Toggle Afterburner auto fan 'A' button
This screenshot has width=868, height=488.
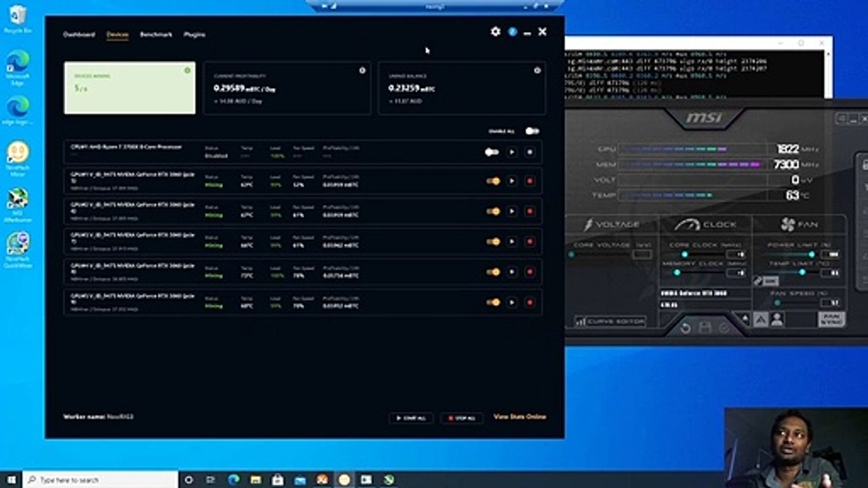[762, 319]
